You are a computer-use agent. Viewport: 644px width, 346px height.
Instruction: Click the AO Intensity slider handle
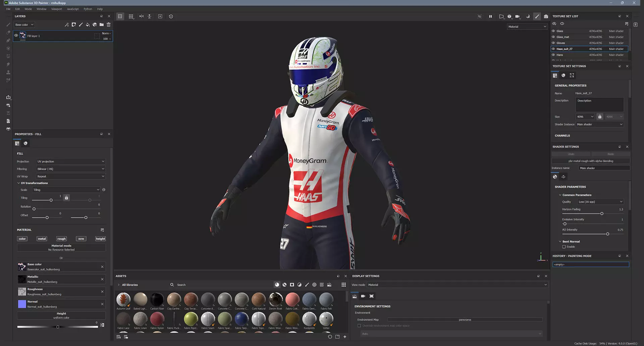607,234
